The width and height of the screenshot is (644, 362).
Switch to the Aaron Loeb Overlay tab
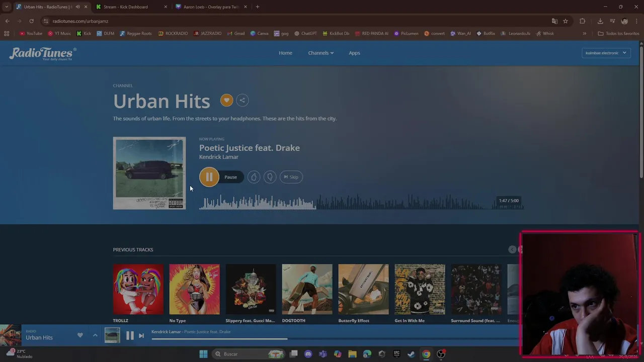(211, 7)
